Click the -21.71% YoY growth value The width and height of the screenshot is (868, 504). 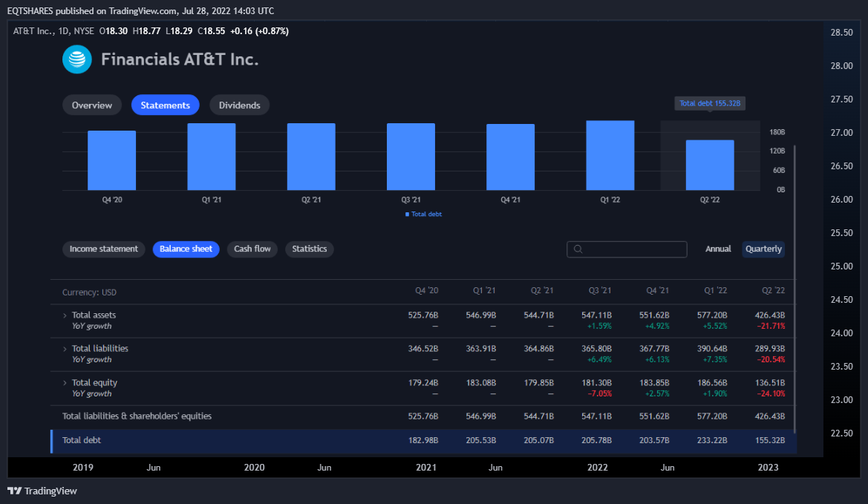tap(771, 326)
